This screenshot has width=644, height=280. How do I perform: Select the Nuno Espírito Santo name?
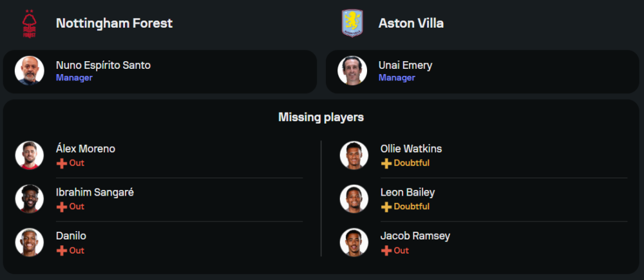pyautogui.click(x=103, y=65)
